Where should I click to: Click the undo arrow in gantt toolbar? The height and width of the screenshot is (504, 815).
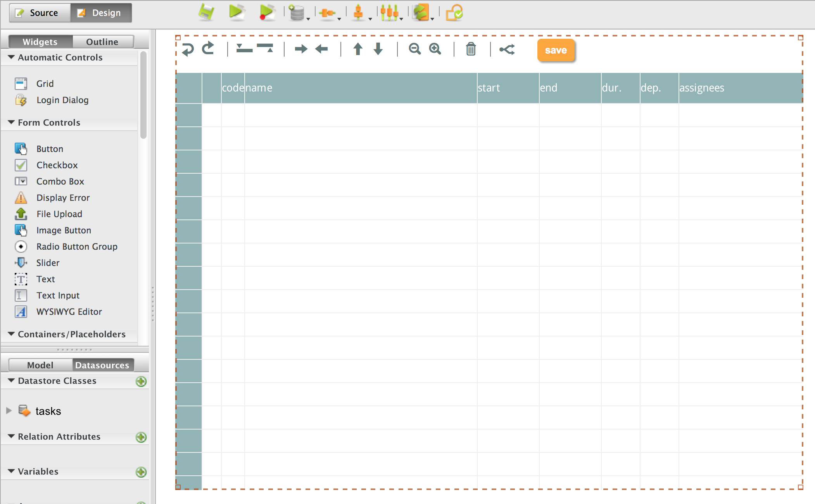pyautogui.click(x=188, y=49)
